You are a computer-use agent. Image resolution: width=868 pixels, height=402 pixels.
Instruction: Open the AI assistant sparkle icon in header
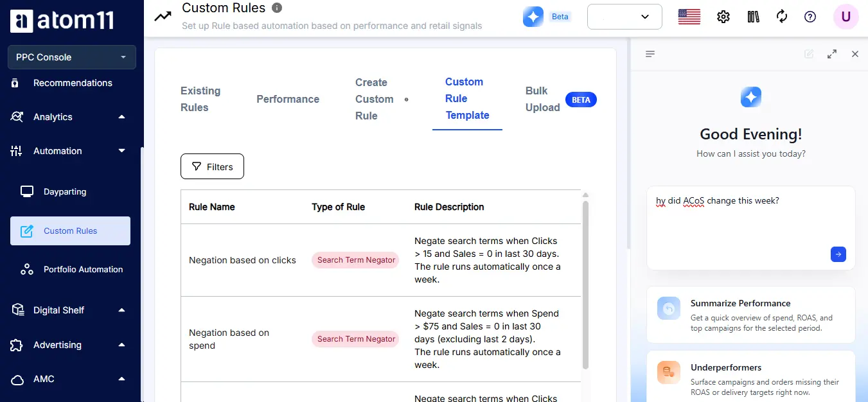533,17
